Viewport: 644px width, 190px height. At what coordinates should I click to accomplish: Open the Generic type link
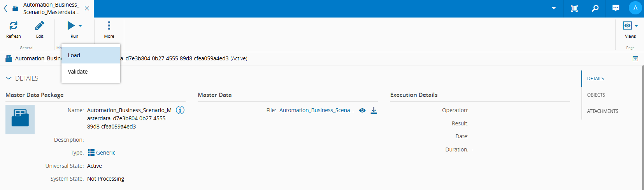(x=105, y=153)
